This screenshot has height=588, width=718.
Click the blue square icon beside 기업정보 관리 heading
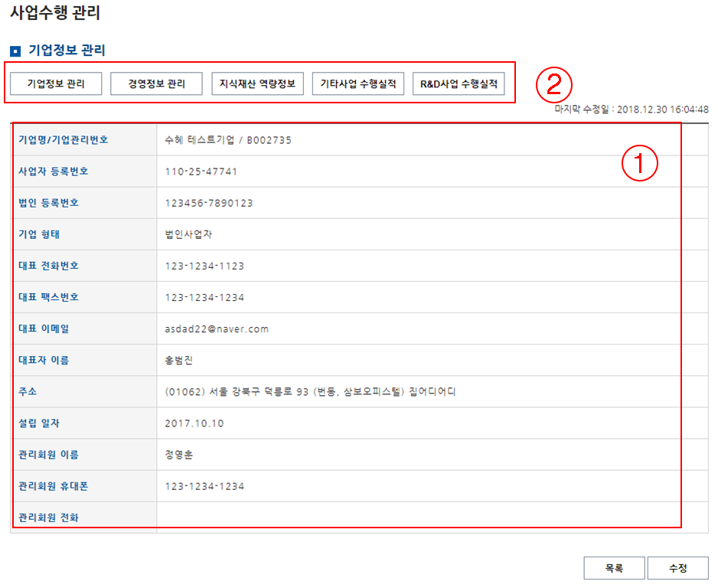[x=15, y=51]
